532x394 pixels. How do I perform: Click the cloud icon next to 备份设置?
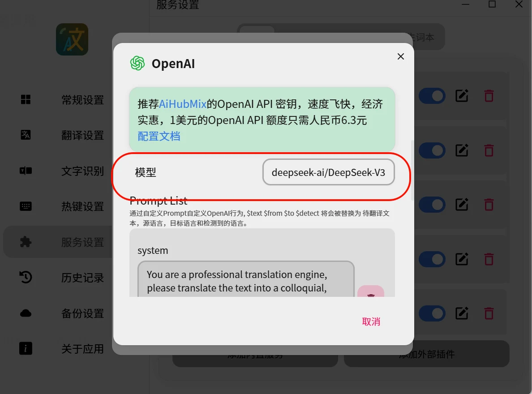tap(26, 313)
